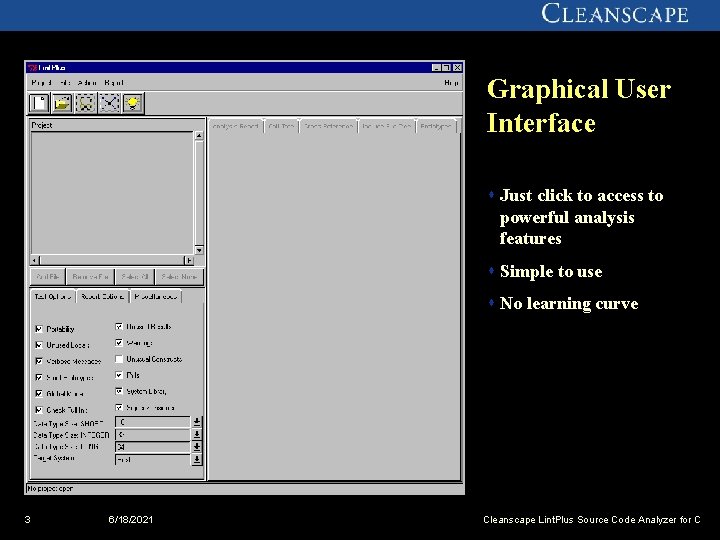Toggle the Global Names checkbox

coord(39,394)
